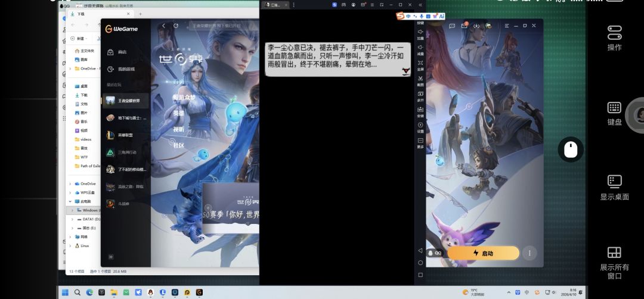Advance dialog with the red arrow indicator
Viewport: 644px width, 299px height.
pos(406,71)
